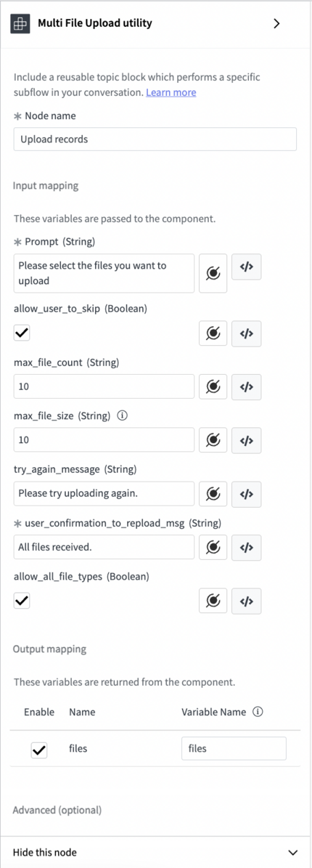Open the script icon for allow_all_file_types
Viewport: 312px width, 868px height.
tap(246, 601)
